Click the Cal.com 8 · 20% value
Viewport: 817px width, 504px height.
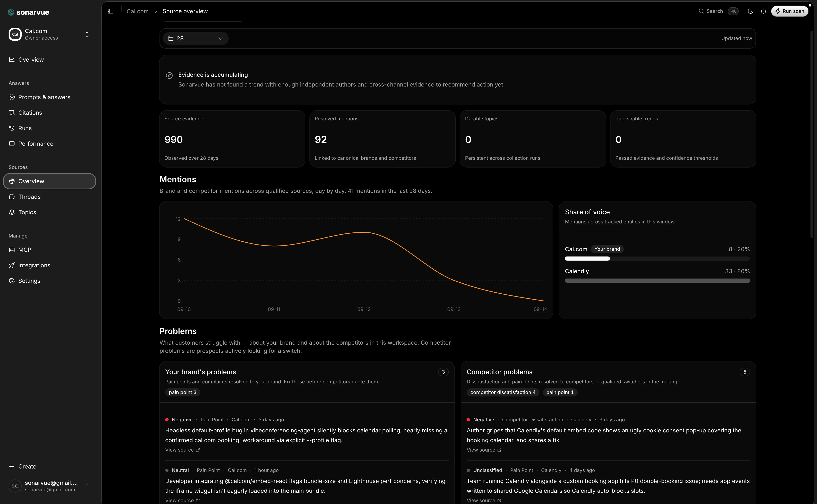point(739,249)
